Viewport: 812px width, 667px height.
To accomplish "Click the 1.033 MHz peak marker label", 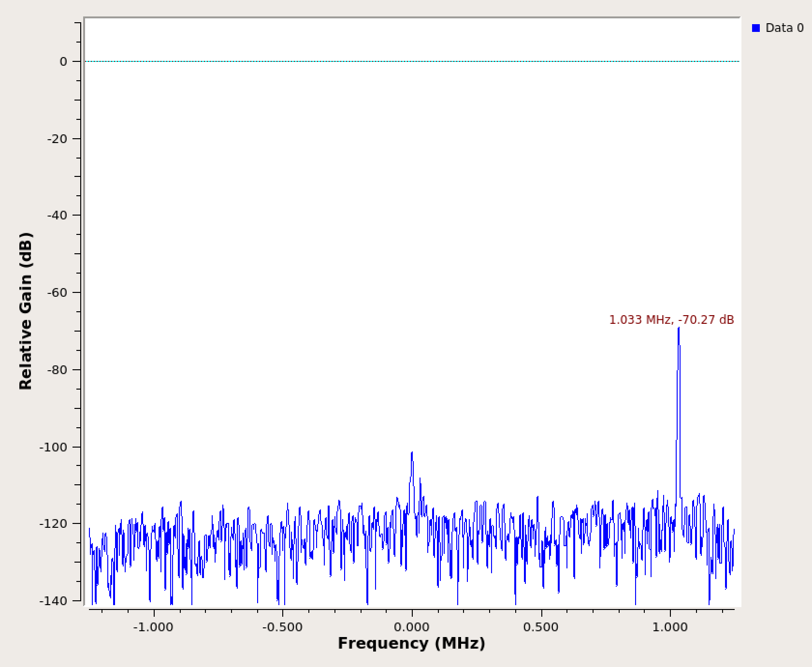I will 671,320.
